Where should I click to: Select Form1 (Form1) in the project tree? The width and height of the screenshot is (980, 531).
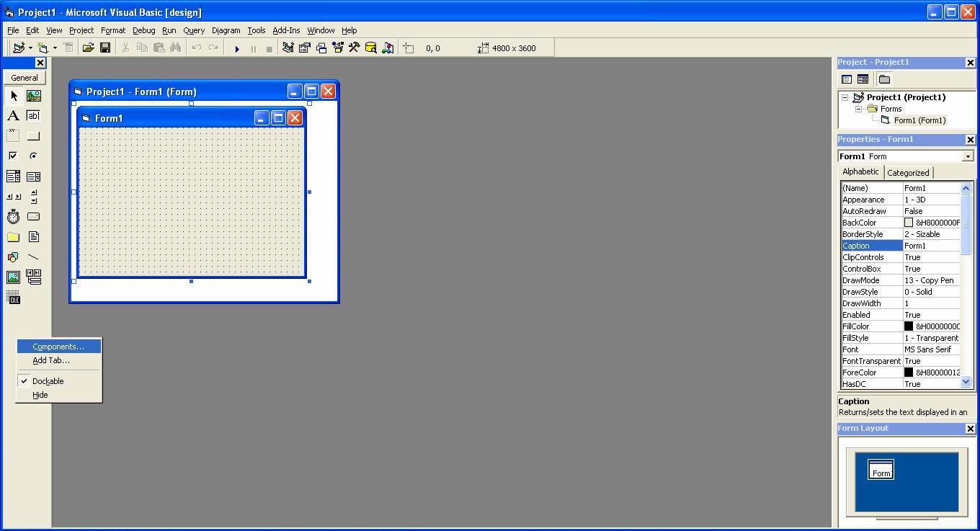(x=919, y=120)
